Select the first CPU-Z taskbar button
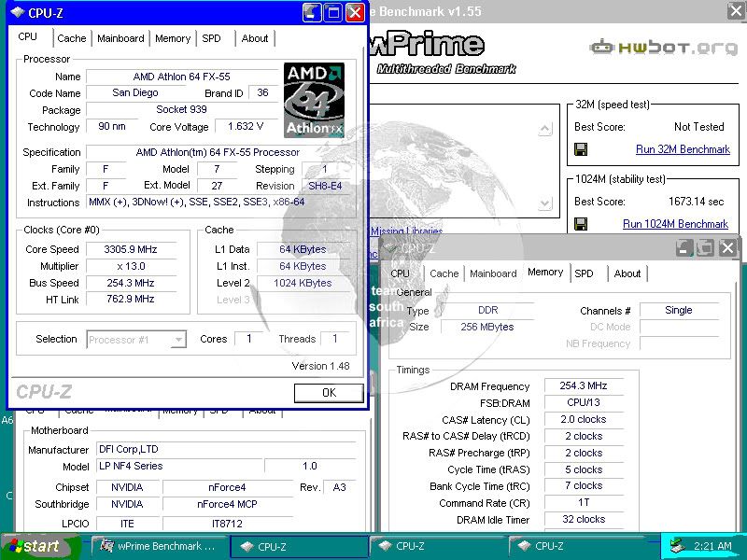Image resolution: width=747 pixels, height=560 pixels. (x=299, y=546)
